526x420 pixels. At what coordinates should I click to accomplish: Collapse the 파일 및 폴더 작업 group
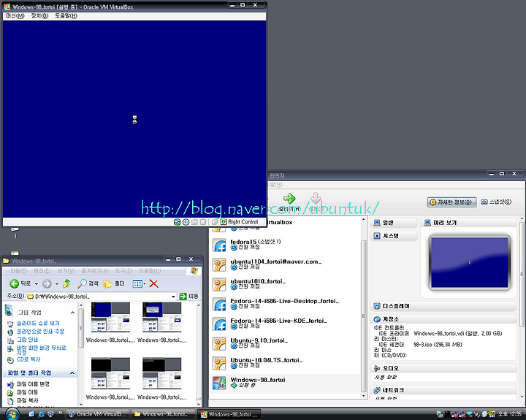pyautogui.click(x=72, y=373)
